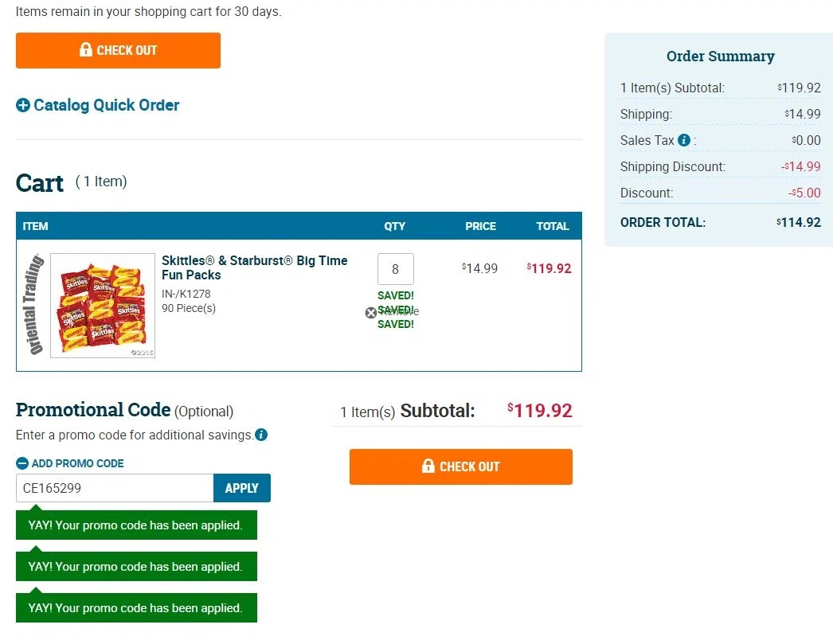Click the remove item X icon
Image resolution: width=833 pixels, height=644 pixels.
point(371,313)
